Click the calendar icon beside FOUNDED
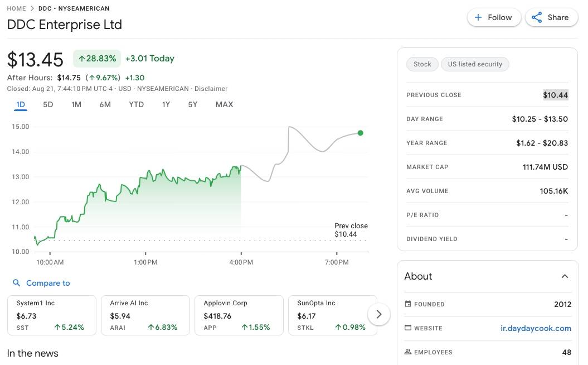The image size is (588, 365). [x=408, y=304]
